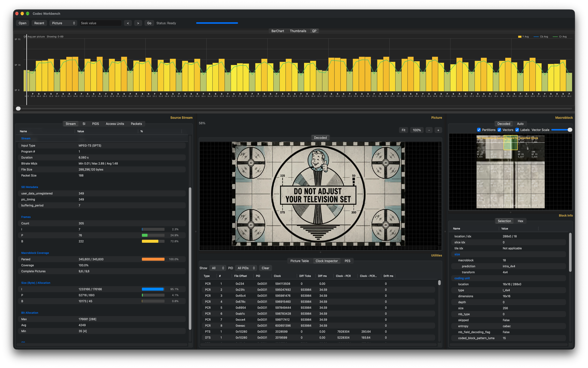Click the Source Stream vertical scrollbar
This screenshot has width=588, height=368.
pyautogui.click(x=190, y=259)
